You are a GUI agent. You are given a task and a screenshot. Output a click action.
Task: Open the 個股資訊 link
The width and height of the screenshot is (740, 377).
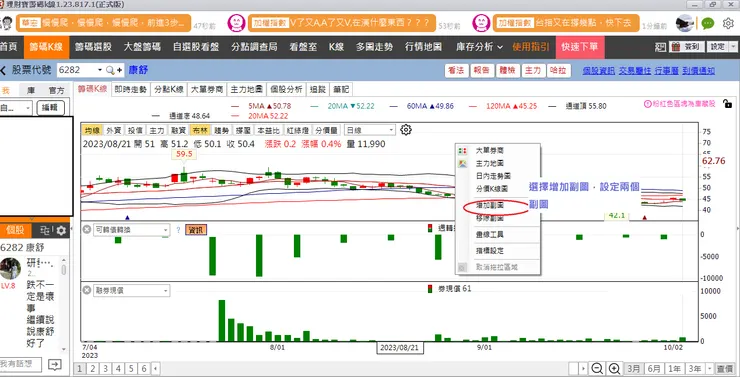click(598, 71)
